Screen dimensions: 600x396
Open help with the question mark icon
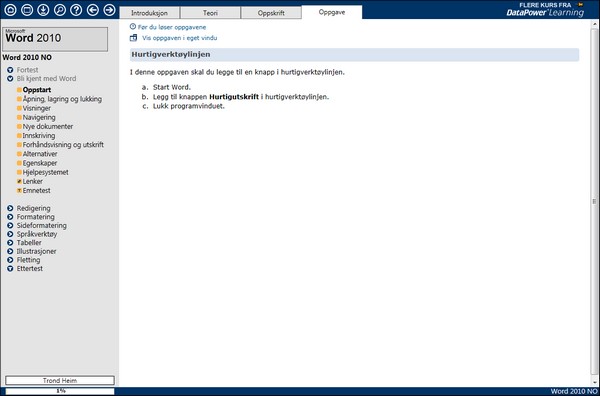click(x=76, y=10)
